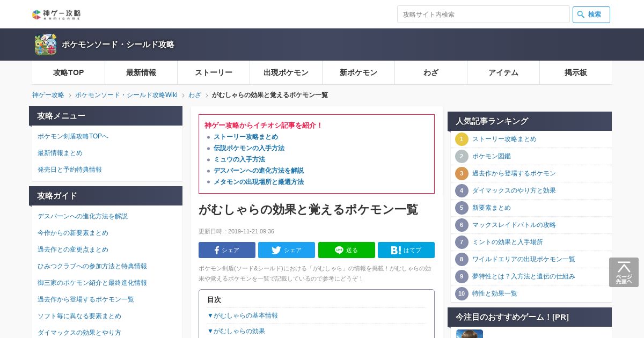The width and height of the screenshot is (644, 338).
Task: Open ミュウの入手方法 featured link
Action: pos(239,159)
